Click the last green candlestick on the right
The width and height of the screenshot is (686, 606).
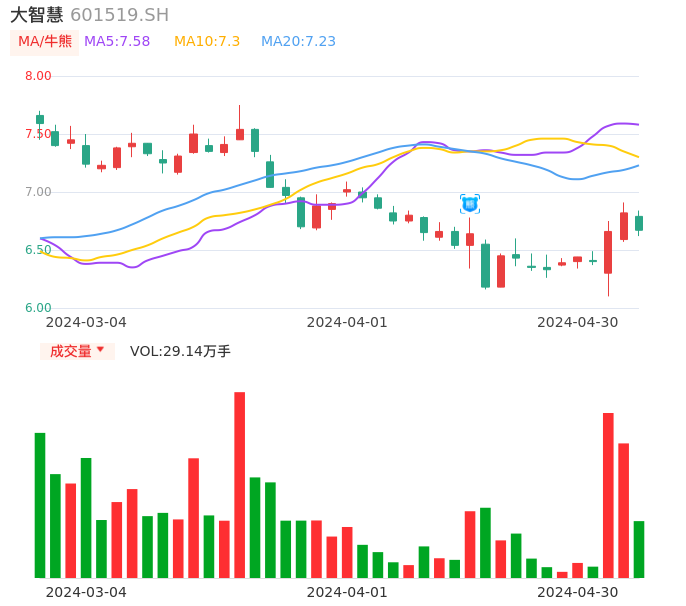(639, 223)
